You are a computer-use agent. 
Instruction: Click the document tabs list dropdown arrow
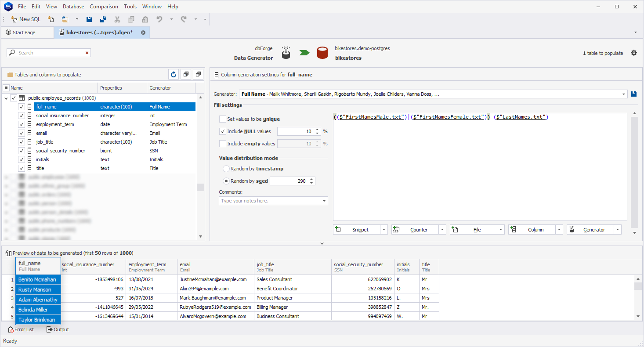click(636, 33)
